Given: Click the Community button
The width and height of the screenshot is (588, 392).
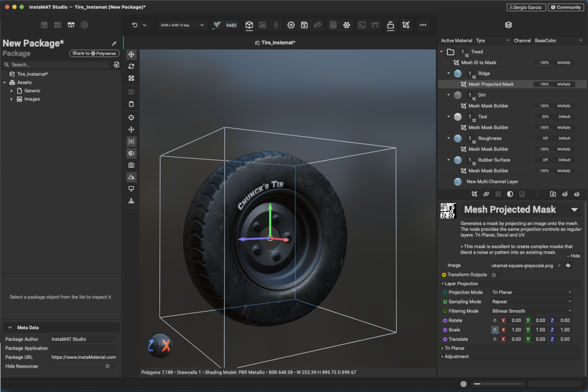Looking at the screenshot, I should click(x=565, y=7).
